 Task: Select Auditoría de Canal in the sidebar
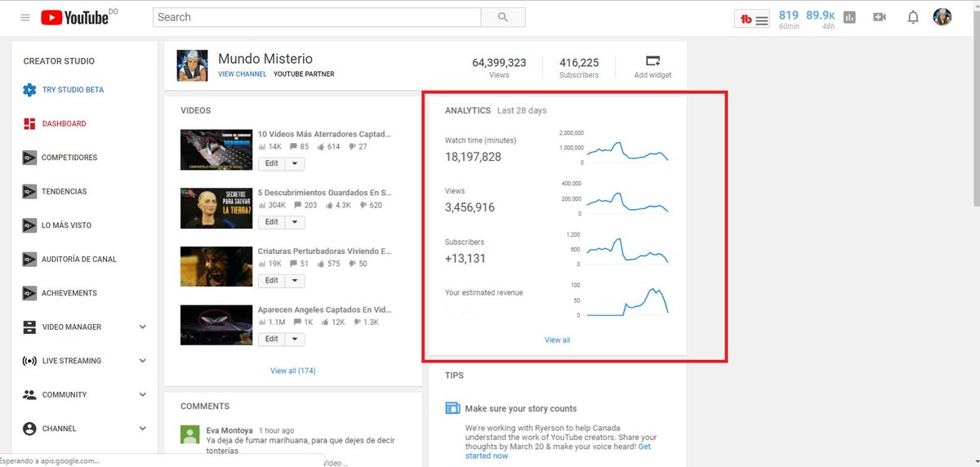tap(79, 260)
